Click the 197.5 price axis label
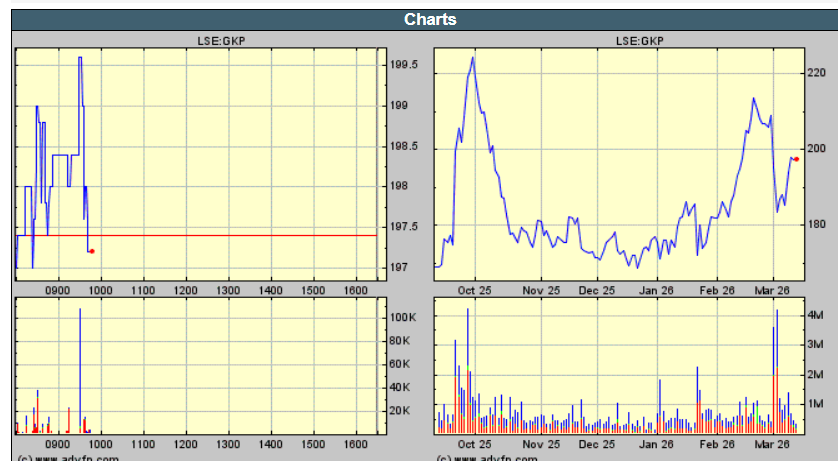 pyautogui.click(x=404, y=226)
